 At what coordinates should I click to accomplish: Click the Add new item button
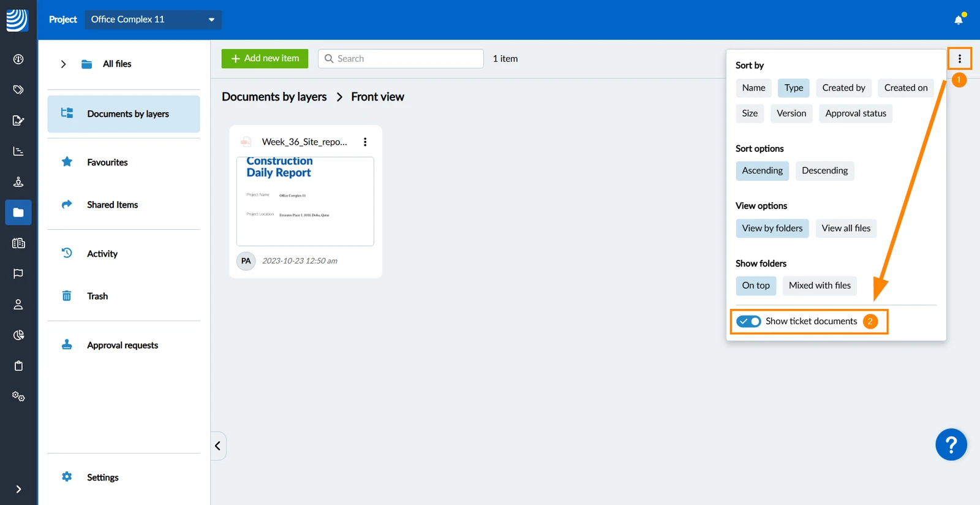coord(265,58)
